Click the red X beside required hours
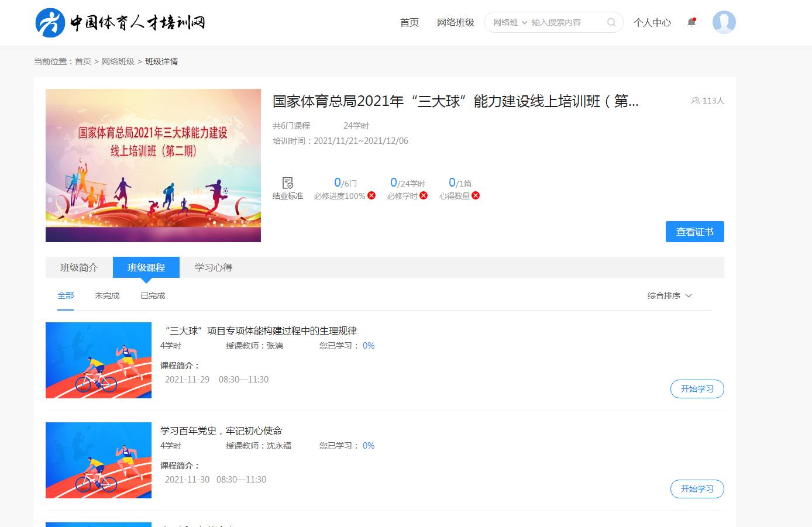Screen dimensions: 812x527 pos(424,196)
